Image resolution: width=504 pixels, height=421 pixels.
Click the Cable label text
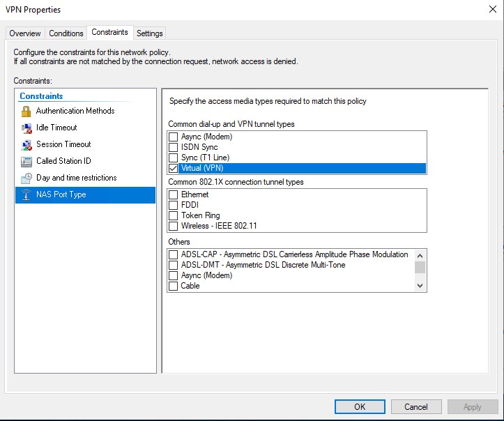tap(190, 286)
